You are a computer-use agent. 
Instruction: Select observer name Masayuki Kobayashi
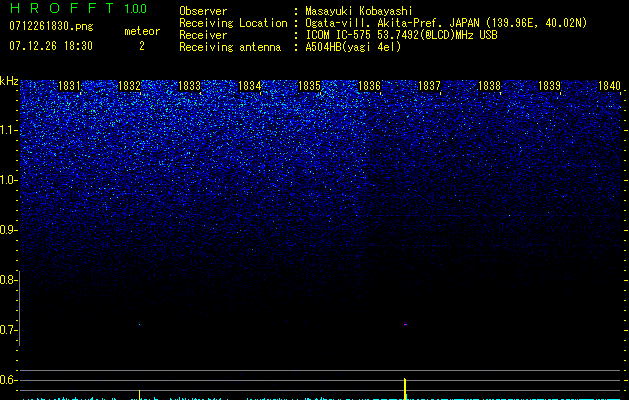(359, 11)
